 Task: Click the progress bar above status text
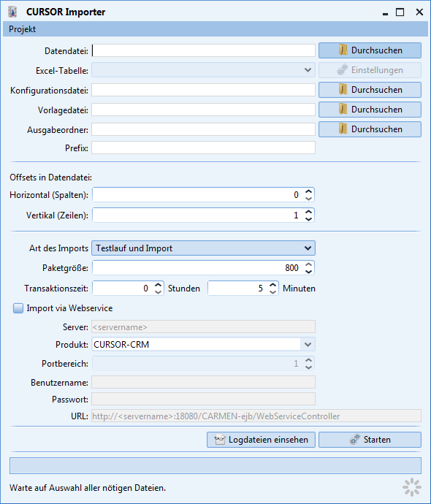pyautogui.click(x=215, y=466)
